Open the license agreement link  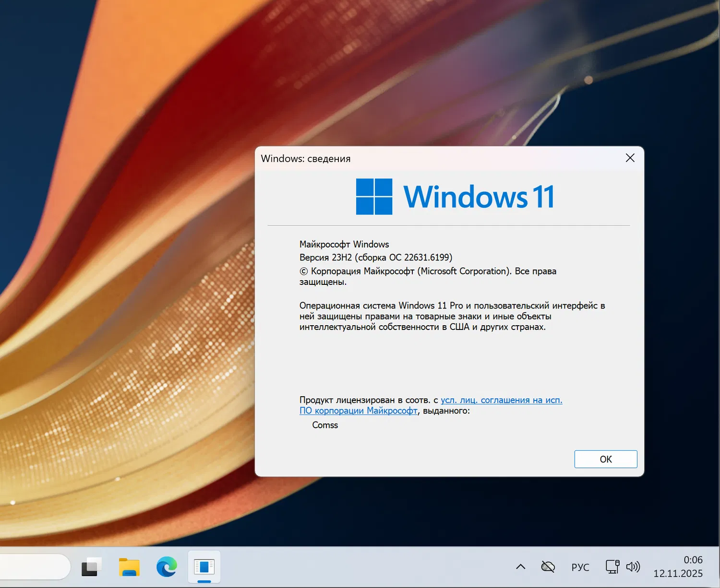501,400
